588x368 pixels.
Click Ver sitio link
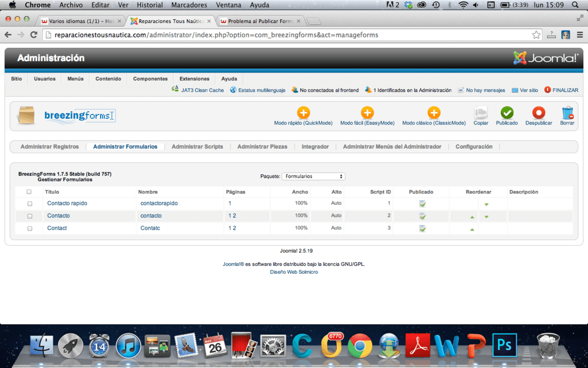[529, 90]
